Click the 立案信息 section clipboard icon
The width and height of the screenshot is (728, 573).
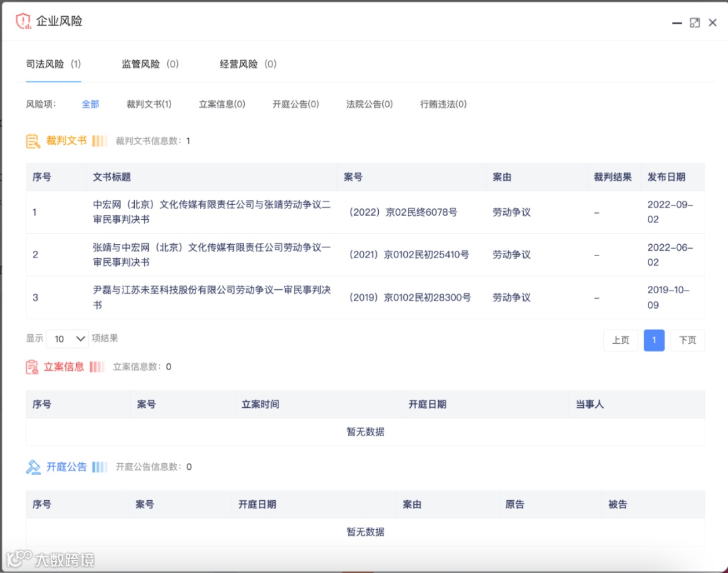[32, 367]
